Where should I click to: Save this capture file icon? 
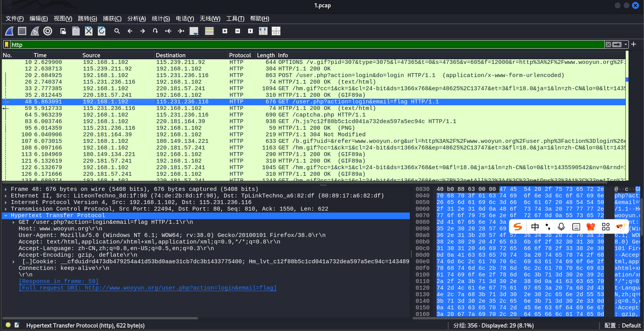[x=76, y=31]
